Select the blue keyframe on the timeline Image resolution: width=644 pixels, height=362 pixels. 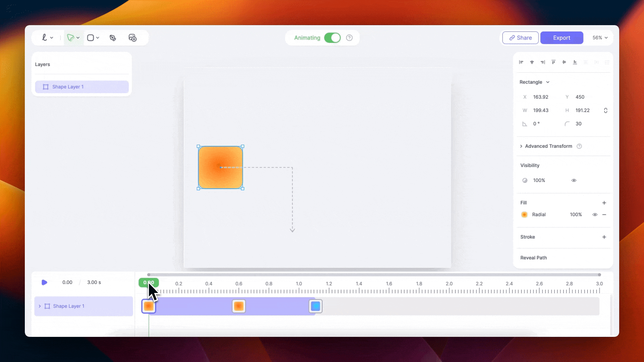pos(315,306)
